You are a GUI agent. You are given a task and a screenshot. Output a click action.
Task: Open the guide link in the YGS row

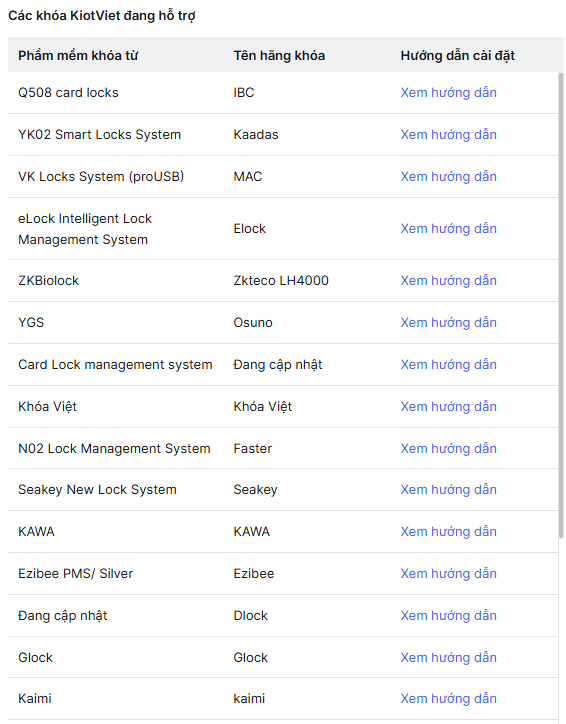tap(448, 323)
